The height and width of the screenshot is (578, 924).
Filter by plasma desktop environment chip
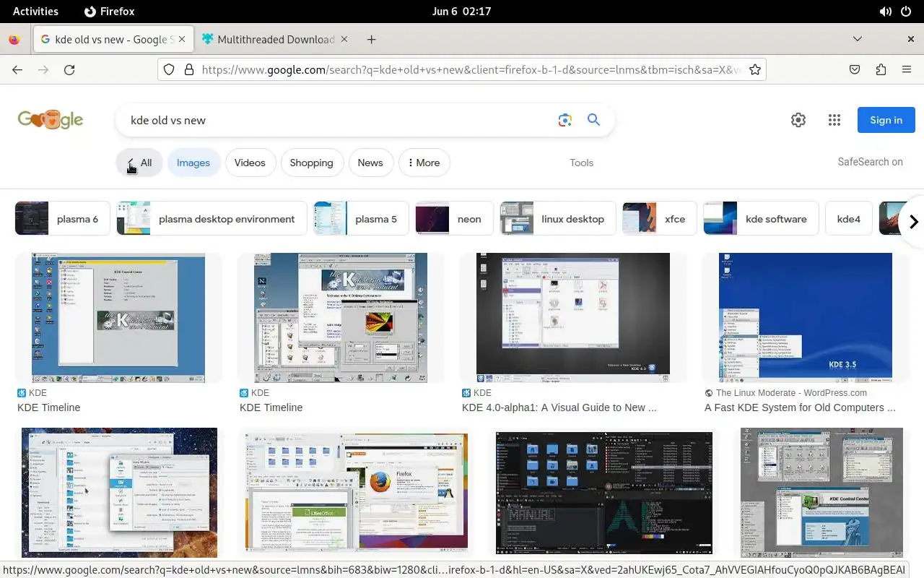pyautogui.click(x=212, y=219)
